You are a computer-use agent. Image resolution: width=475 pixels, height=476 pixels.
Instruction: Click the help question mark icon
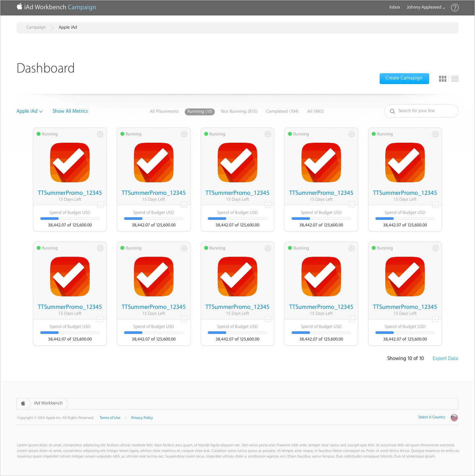coord(455,8)
